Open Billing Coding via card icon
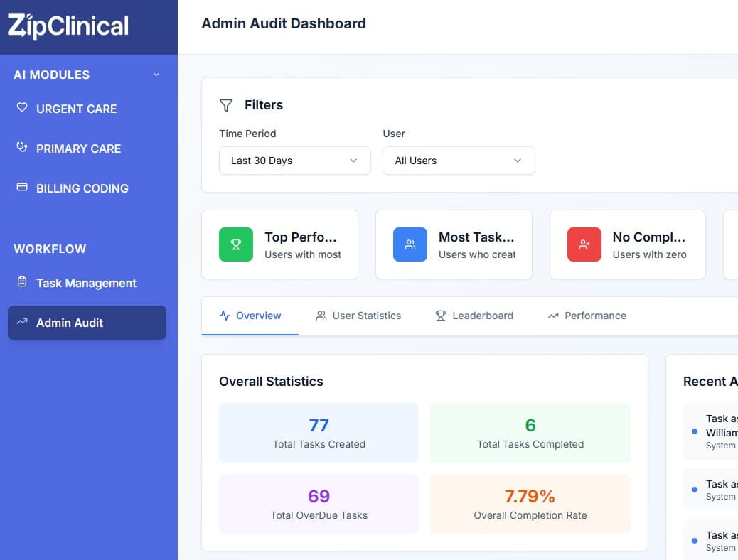Screen dimensions: 738x560 pyautogui.click(x=22, y=188)
